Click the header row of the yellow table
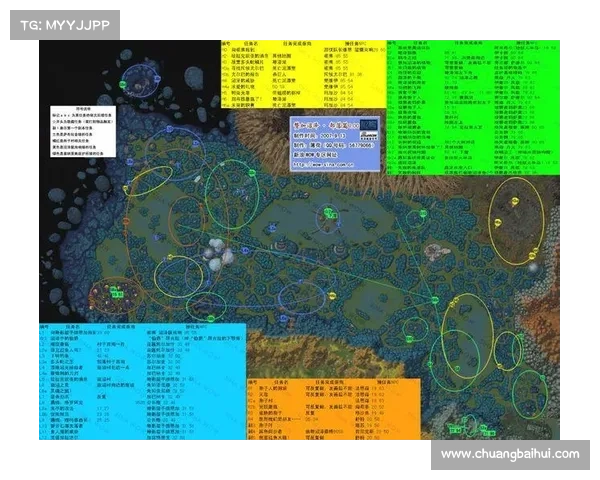This screenshot has width=600, height=480. [x=300, y=44]
